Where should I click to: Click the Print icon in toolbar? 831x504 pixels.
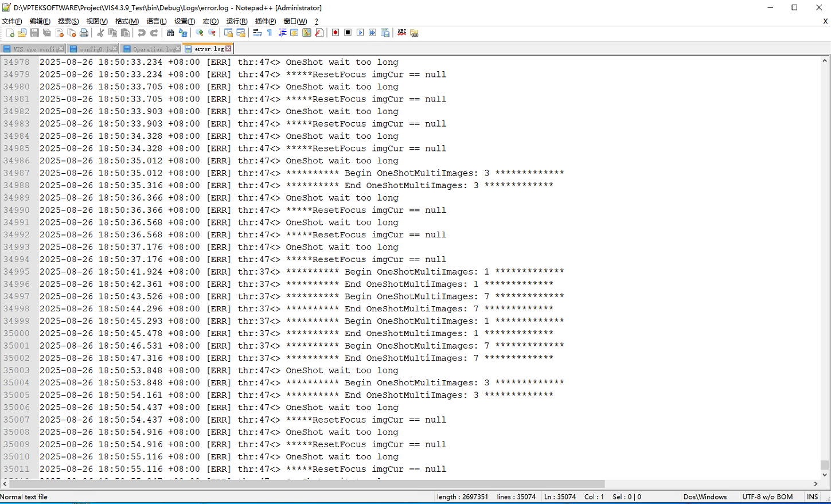point(84,33)
